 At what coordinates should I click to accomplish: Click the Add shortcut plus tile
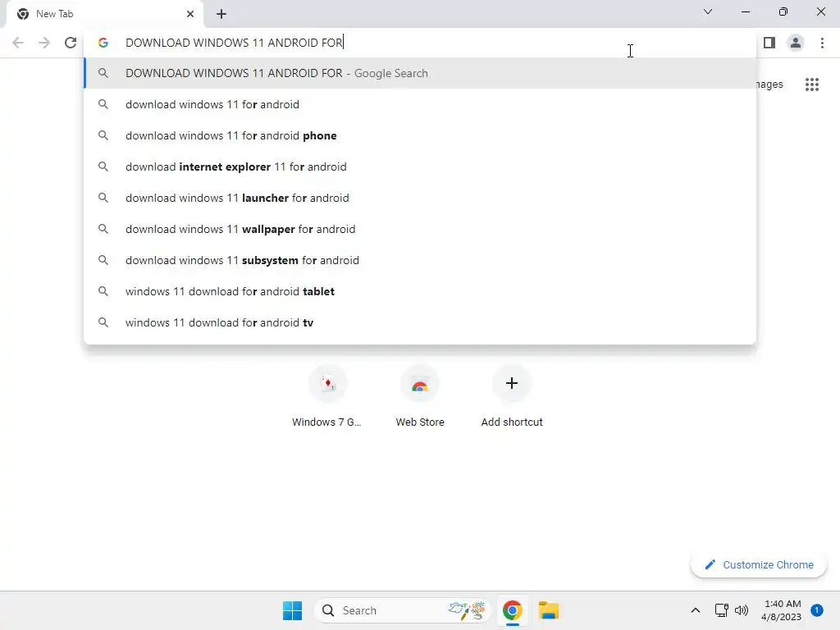coord(512,397)
